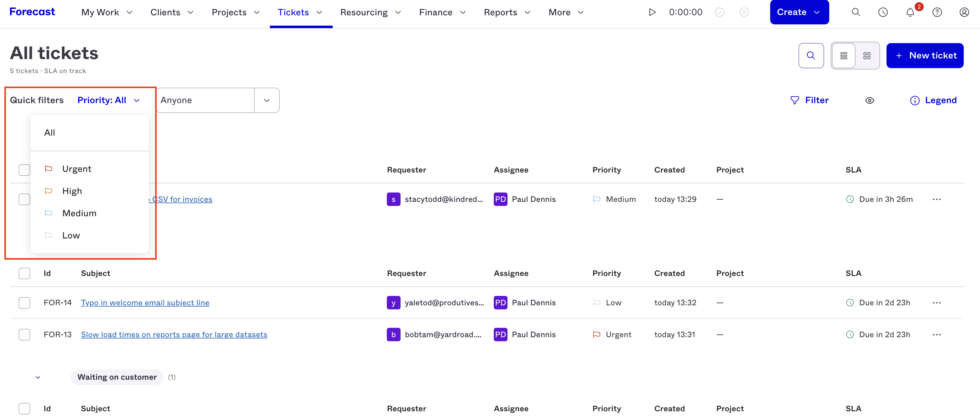Screen dimensions: 980x420
Task: Open more options for FOR-13 row
Action: (937, 335)
